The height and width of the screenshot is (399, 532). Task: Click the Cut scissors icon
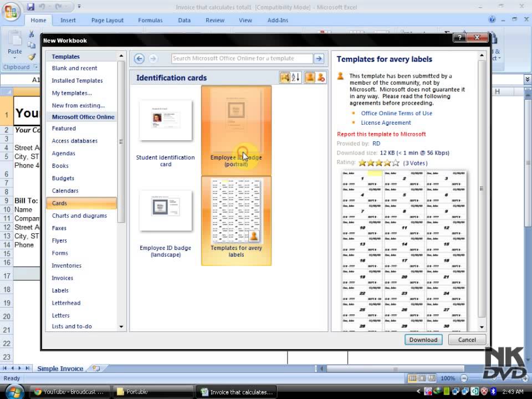coord(31,34)
